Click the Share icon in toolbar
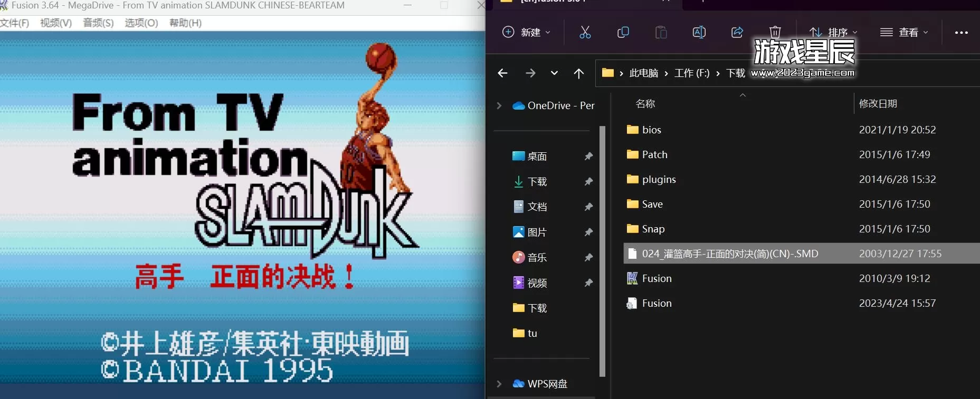The image size is (980, 399). [737, 32]
